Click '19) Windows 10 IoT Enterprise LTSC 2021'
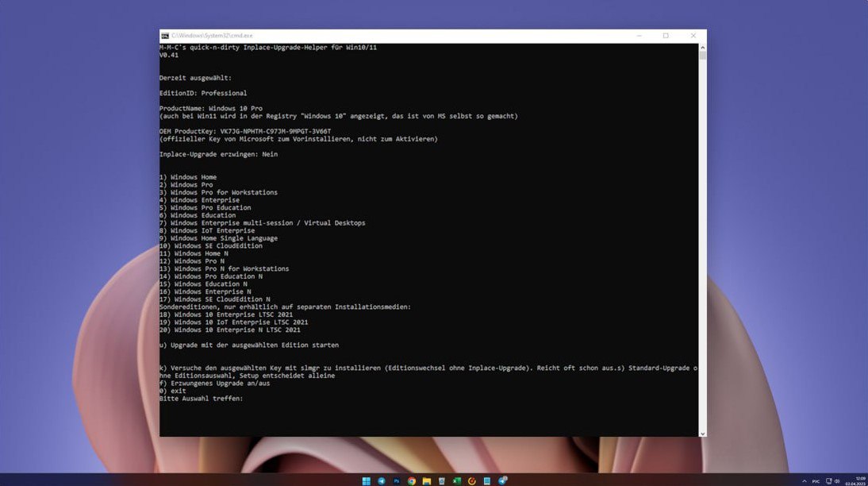868x486 pixels. [x=233, y=322]
